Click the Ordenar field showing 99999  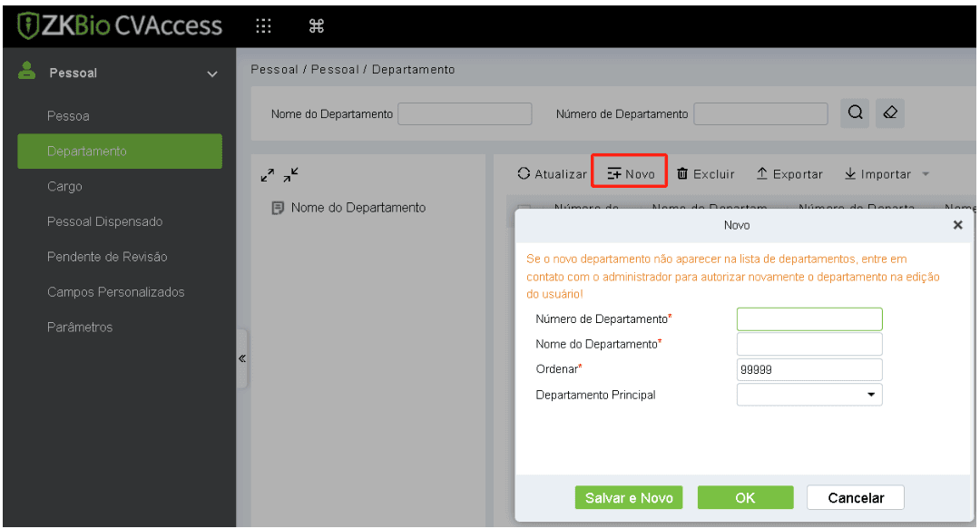coord(809,369)
